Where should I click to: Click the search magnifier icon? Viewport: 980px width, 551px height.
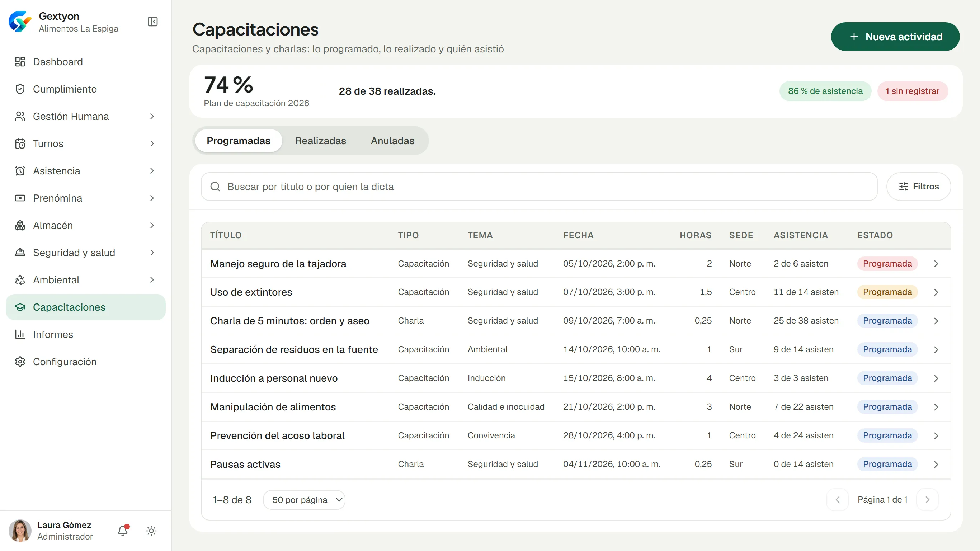coord(215,187)
